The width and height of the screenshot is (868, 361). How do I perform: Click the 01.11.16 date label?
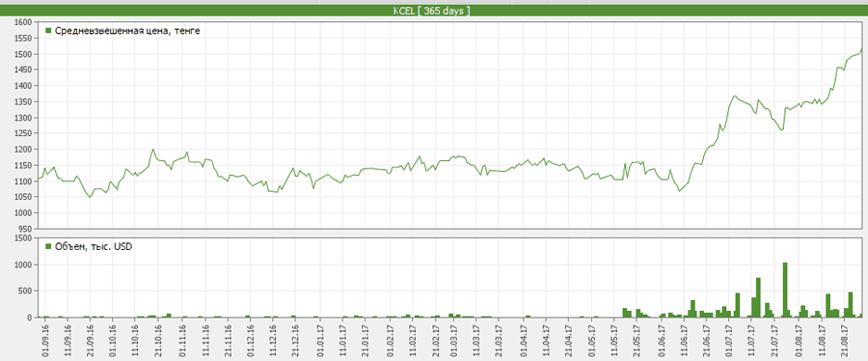(183, 340)
